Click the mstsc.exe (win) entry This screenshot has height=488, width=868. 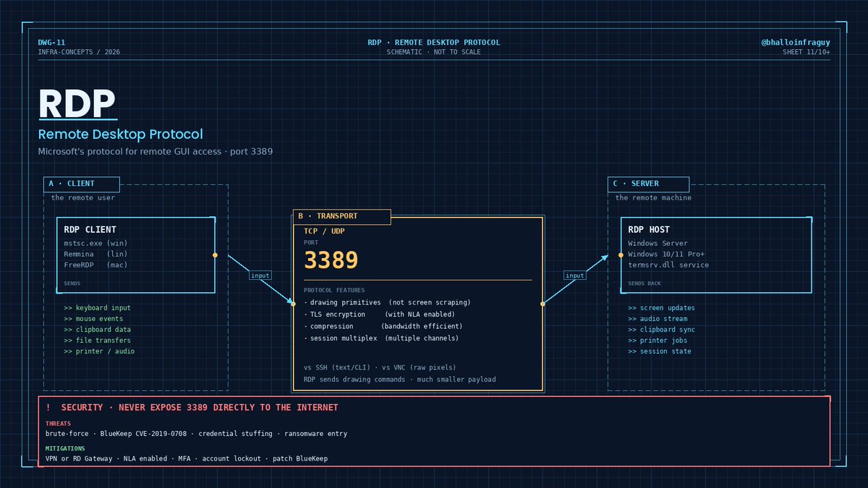pos(95,244)
